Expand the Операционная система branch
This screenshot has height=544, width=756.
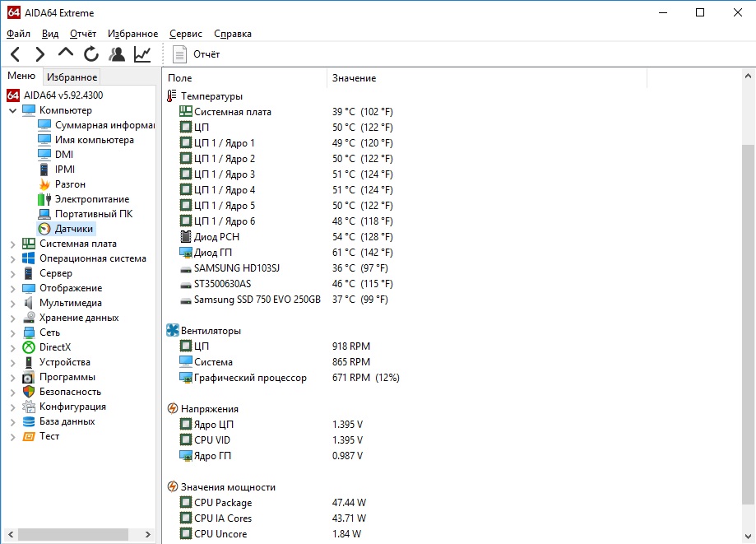click(x=12, y=259)
